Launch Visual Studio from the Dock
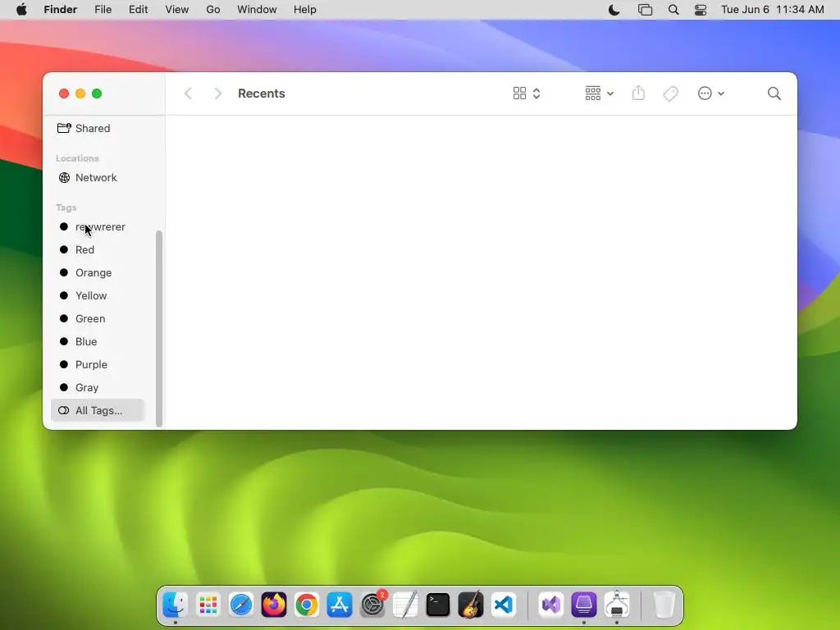The height and width of the screenshot is (630, 840). point(550,605)
